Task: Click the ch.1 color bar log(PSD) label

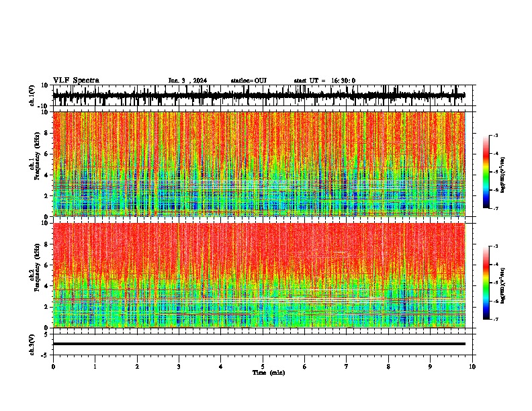Action: click(x=503, y=175)
